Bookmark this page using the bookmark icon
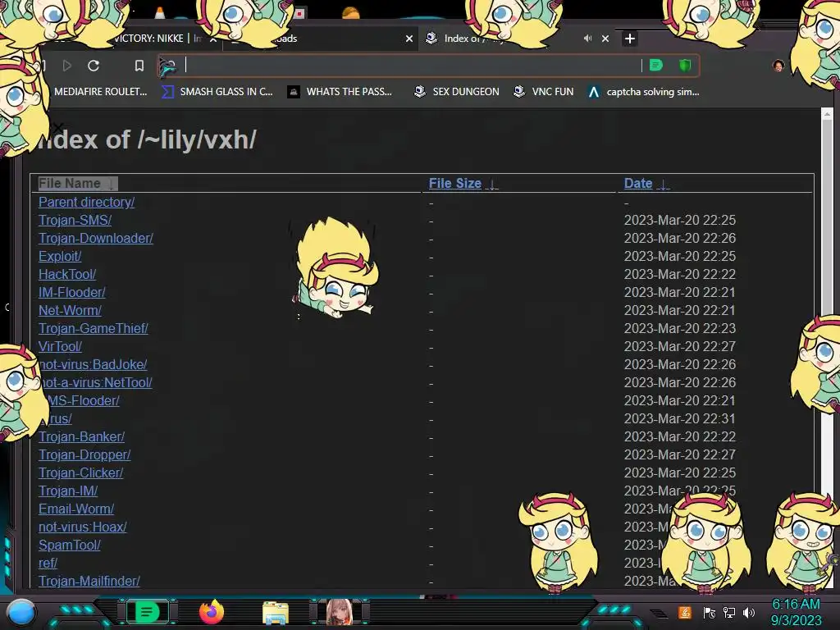Screen dimensions: 840x630 139,66
